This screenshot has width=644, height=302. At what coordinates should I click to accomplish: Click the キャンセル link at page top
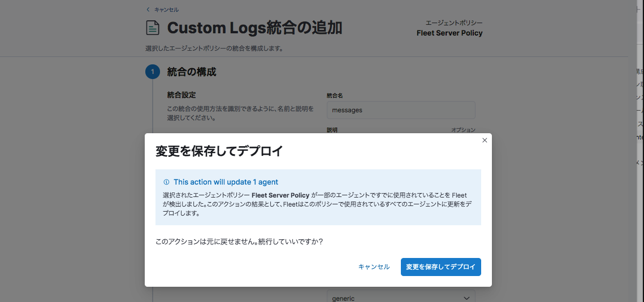pos(166,10)
